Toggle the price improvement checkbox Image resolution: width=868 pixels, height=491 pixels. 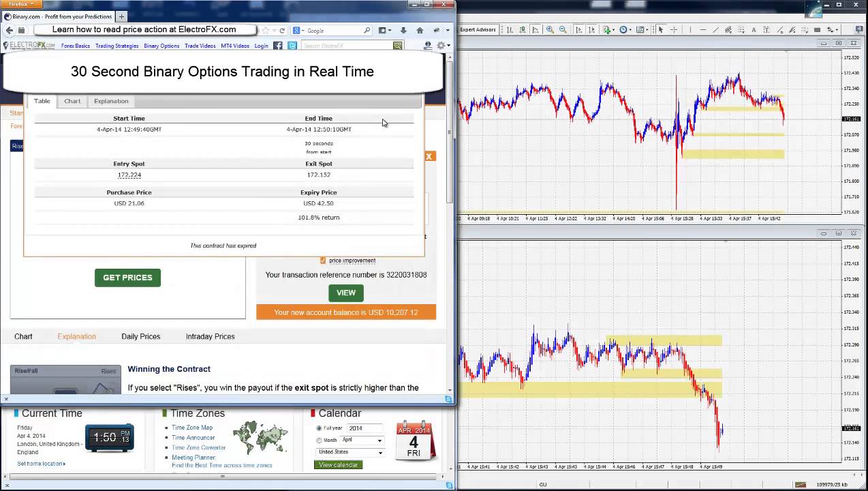click(323, 261)
